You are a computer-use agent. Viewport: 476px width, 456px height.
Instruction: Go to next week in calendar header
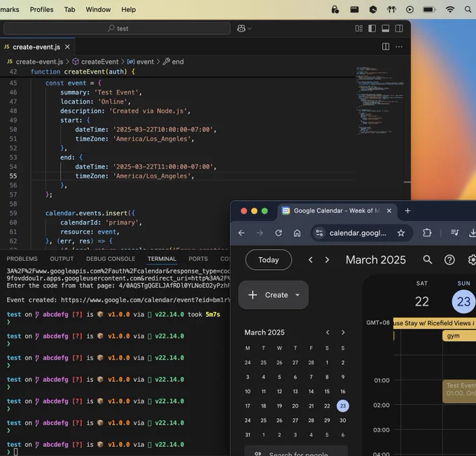(x=327, y=259)
